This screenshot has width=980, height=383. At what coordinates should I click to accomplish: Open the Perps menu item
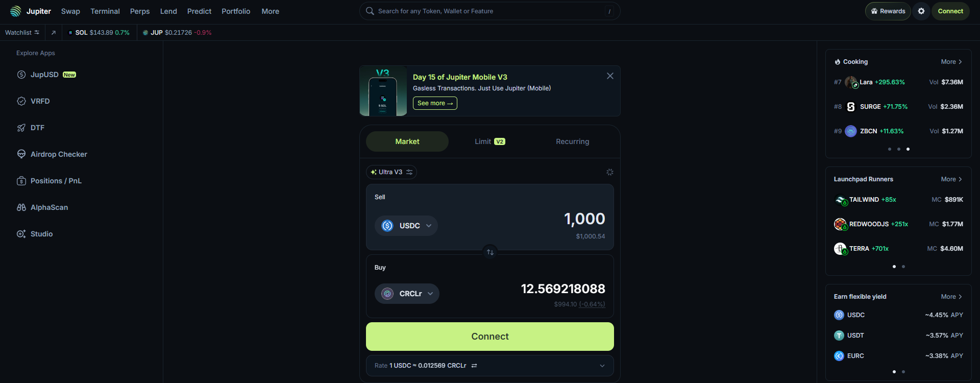coord(140,11)
